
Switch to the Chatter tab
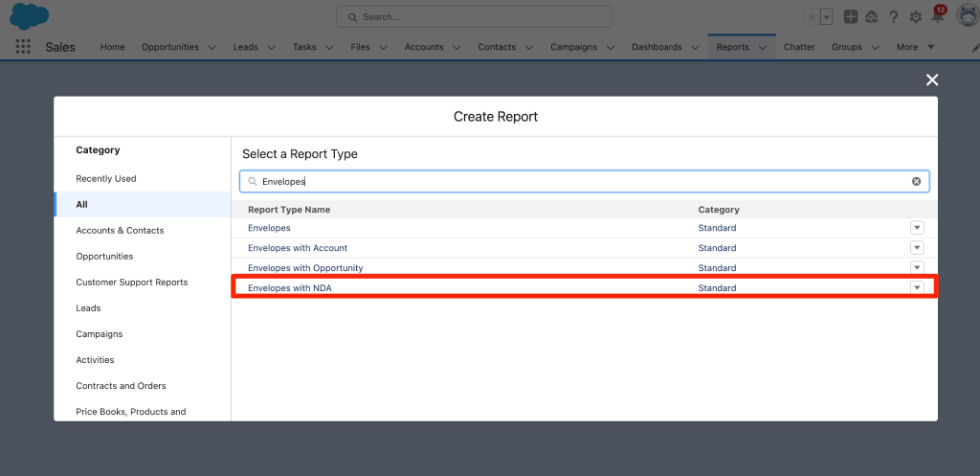(x=799, y=47)
